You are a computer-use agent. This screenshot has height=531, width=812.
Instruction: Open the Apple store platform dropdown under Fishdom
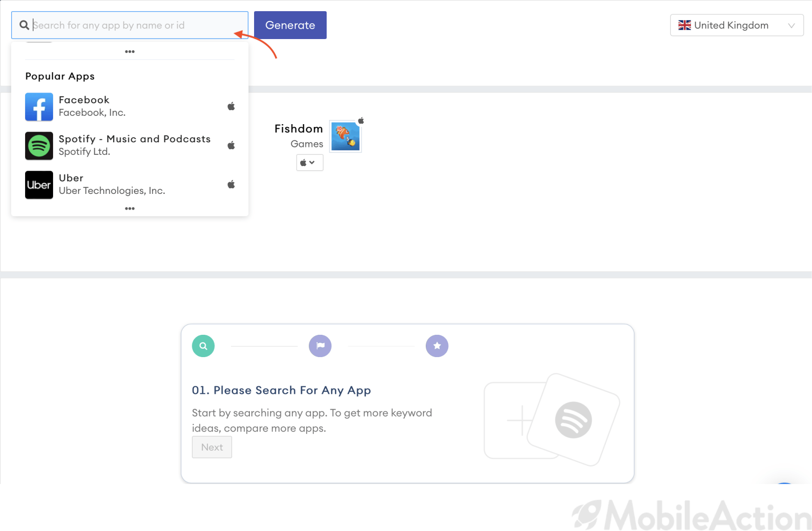tap(310, 163)
